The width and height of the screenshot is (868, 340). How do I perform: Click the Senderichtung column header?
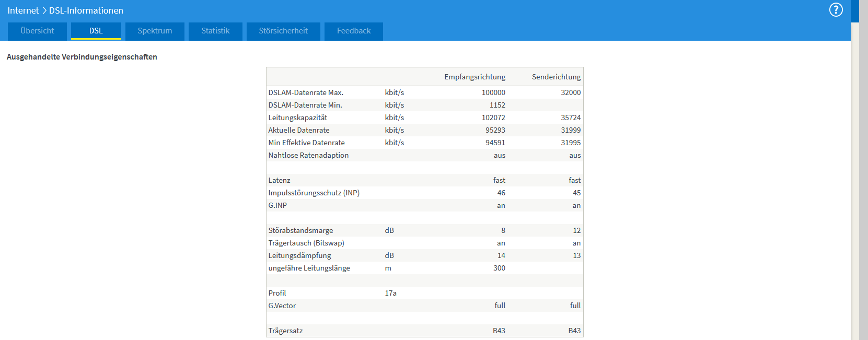[x=556, y=77]
